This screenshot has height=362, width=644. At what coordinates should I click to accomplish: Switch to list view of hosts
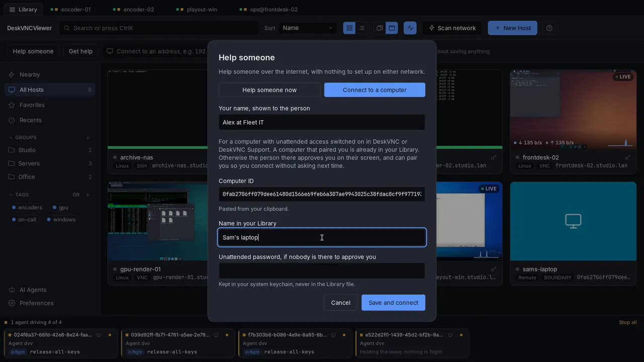click(x=362, y=28)
